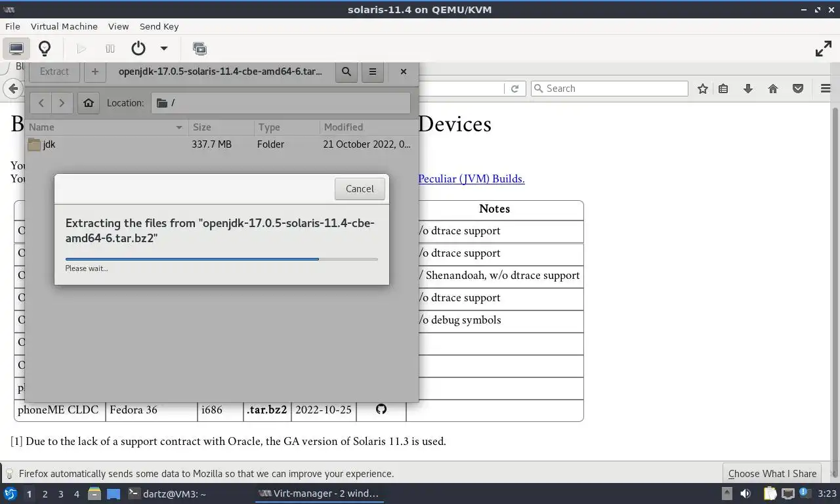The width and height of the screenshot is (840, 504).
Task: Click the 3:23 taskbar clock
Action: [x=828, y=493]
